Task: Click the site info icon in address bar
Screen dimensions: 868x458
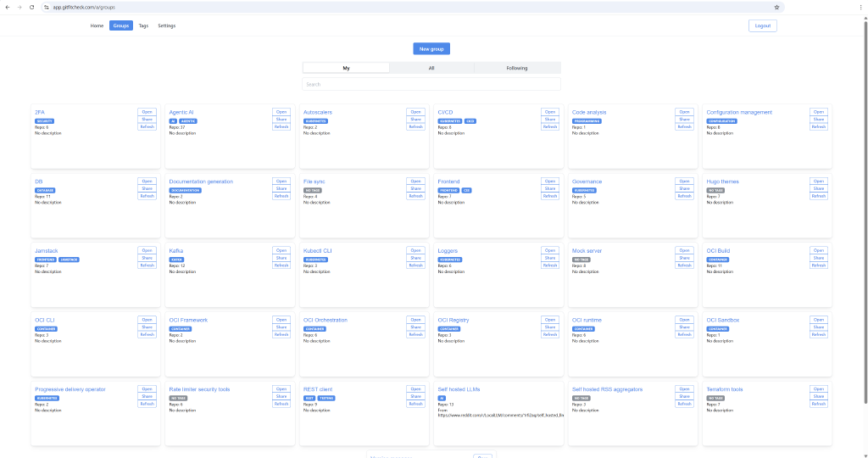Action: click(47, 7)
